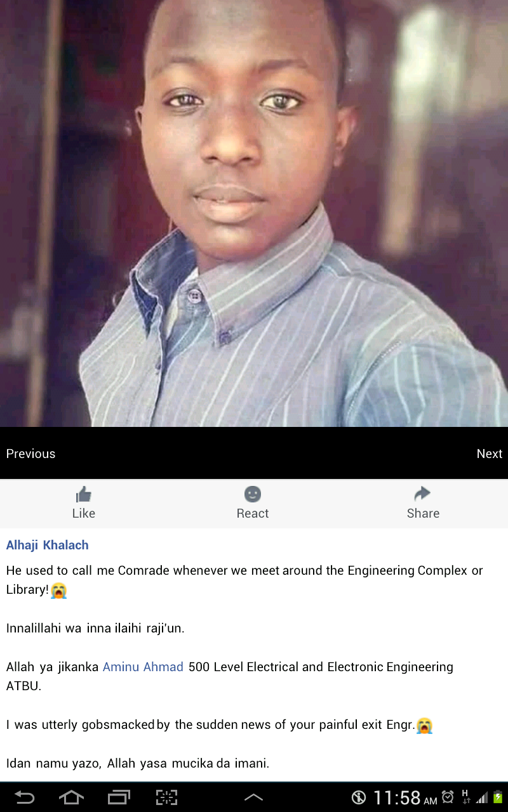This screenshot has width=508, height=812.
Task: Select the Like label text
Action: click(84, 513)
